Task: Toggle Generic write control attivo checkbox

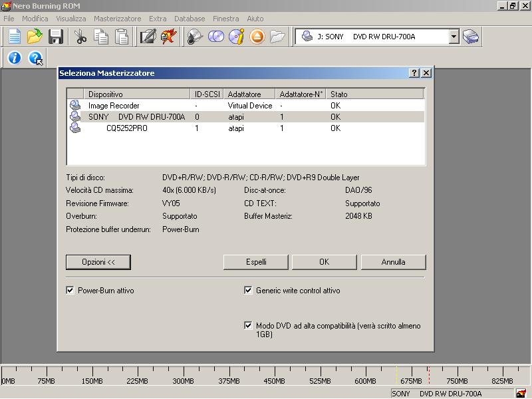Action: coord(248,291)
